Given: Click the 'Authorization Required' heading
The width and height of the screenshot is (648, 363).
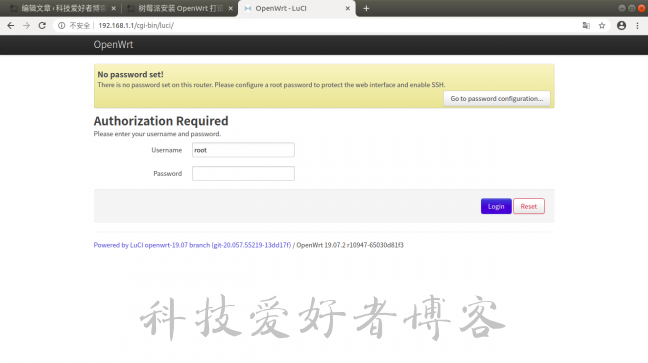Looking at the screenshot, I should click(161, 121).
